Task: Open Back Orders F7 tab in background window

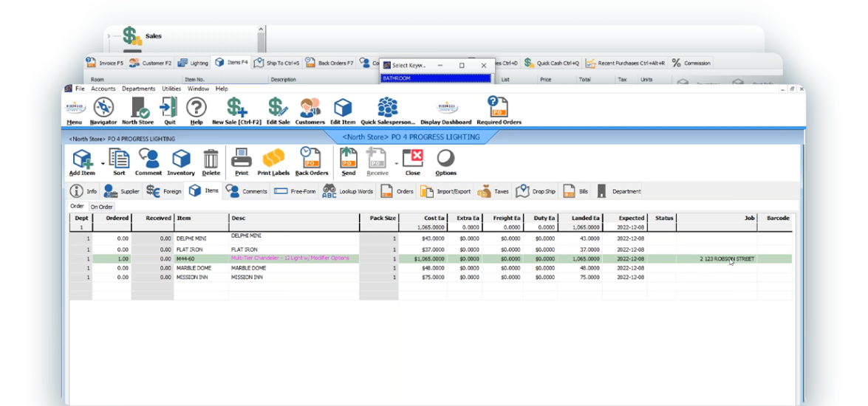Action: [x=329, y=63]
